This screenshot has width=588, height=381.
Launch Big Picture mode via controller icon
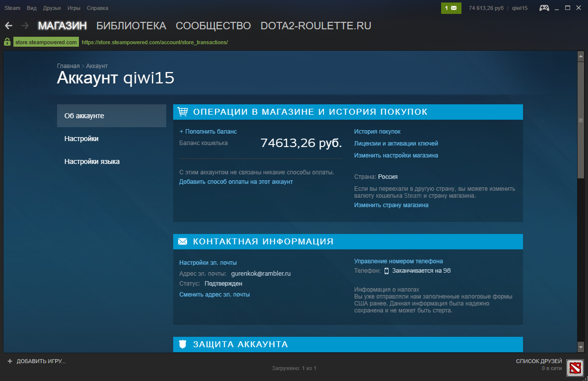[544, 8]
